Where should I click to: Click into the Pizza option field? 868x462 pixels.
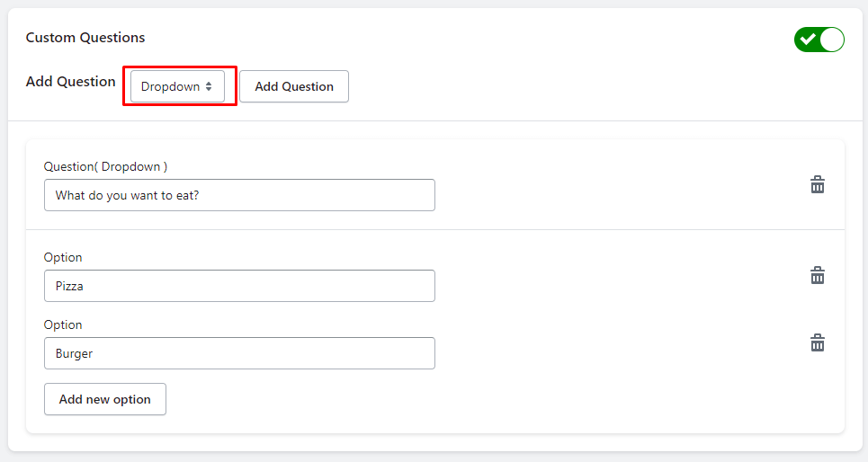pos(239,286)
